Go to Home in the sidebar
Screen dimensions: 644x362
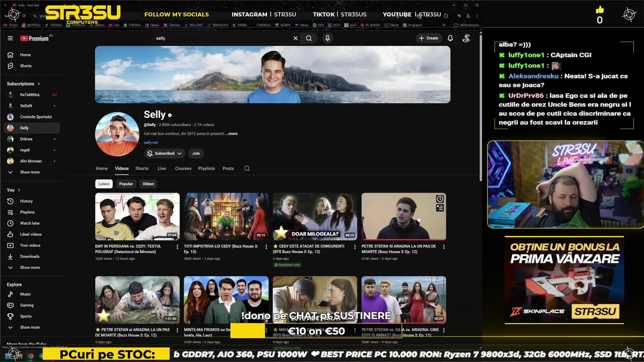pos(32,55)
